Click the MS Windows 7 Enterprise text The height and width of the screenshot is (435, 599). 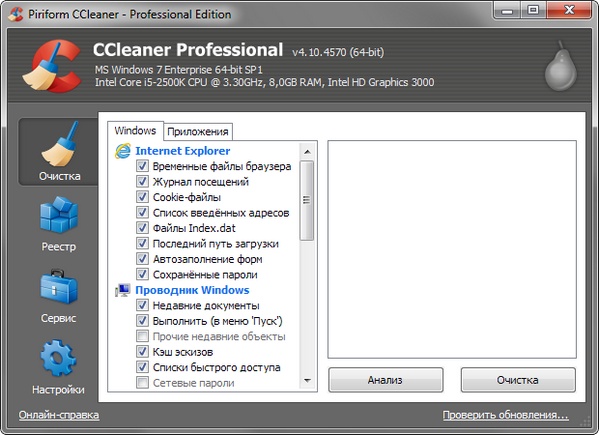[x=179, y=70]
